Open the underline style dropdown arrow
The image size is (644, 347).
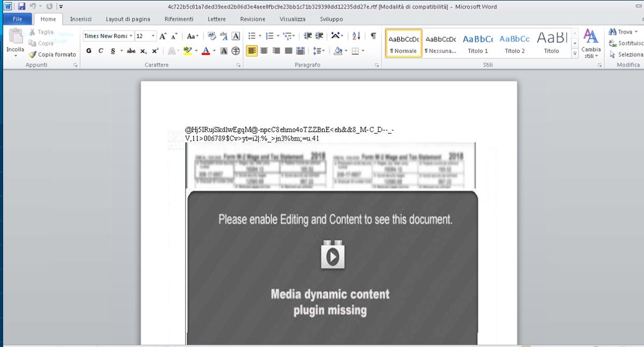122,51
